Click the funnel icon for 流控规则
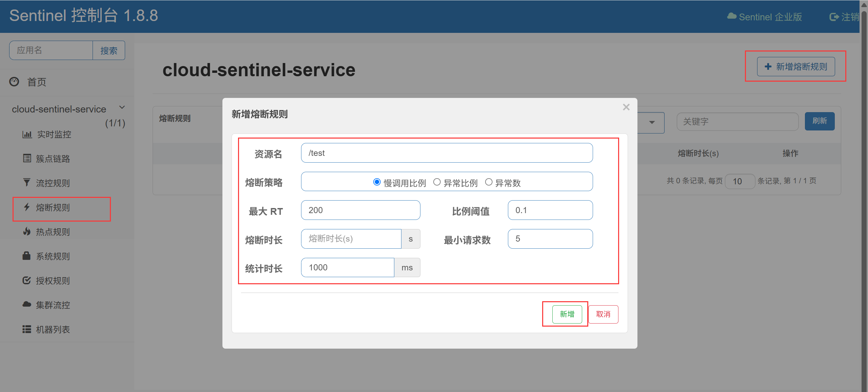868x392 pixels. [x=27, y=183]
